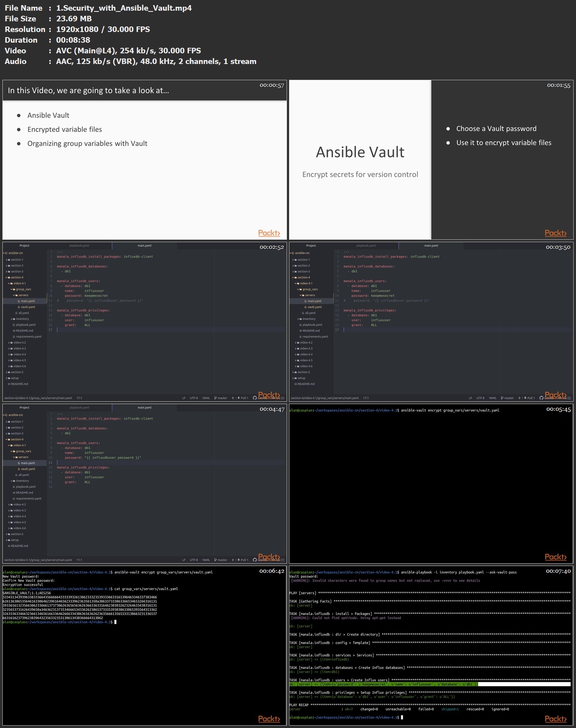In 00:04:47 frame, click cursor position 11:1
The height and width of the screenshot is (728, 576).
coord(79,560)
